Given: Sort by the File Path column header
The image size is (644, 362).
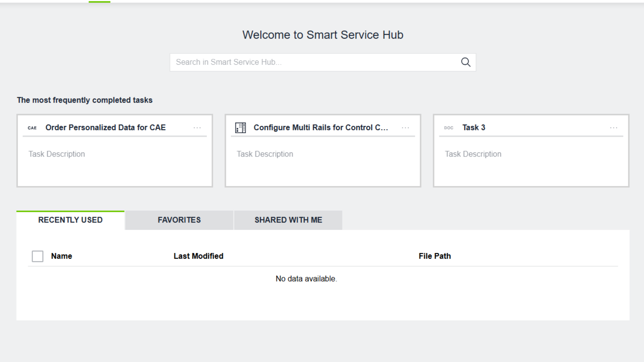Looking at the screenshot, I should (435, 256).
